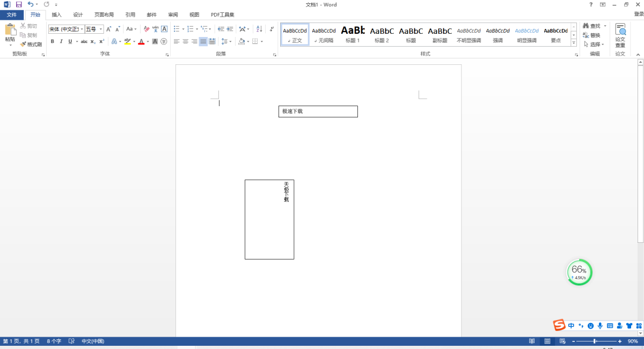Enable center paragraph alignment

tap(185, 41)
